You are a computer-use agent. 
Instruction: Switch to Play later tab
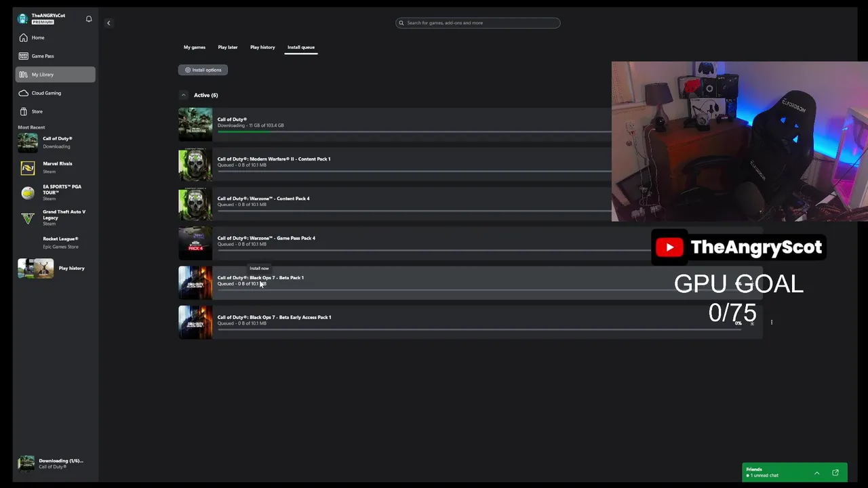(228, 47)
